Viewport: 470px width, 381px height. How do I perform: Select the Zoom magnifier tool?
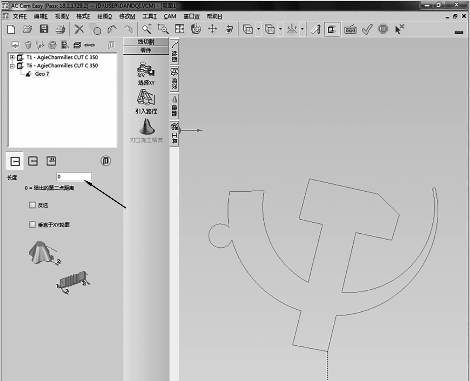pyautogui.click(x=147, y=29)
